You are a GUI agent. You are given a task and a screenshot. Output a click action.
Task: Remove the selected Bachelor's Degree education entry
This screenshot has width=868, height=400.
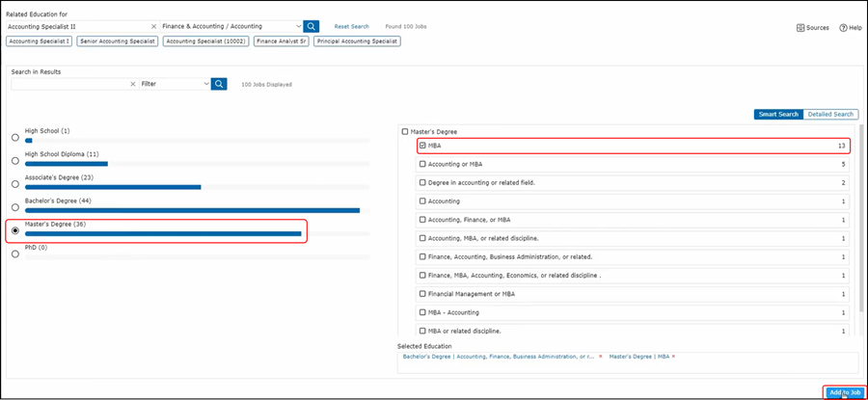(x=600, y=357)
